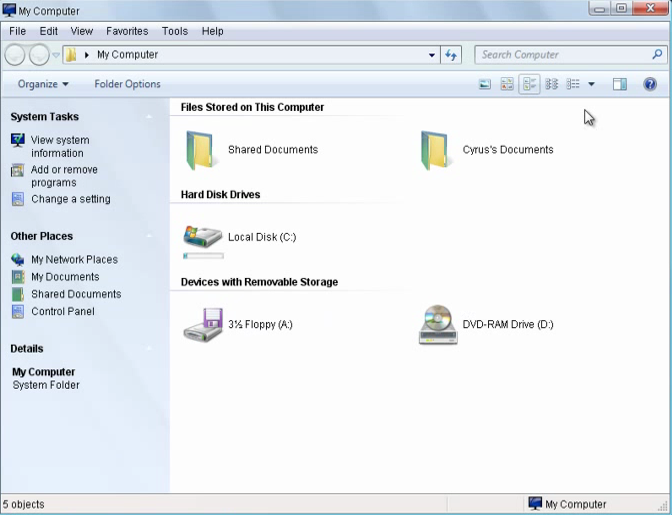The width and height of the screenshot is (672, 515).
Task: Open the View menu
Action: (x=81, y=31)
